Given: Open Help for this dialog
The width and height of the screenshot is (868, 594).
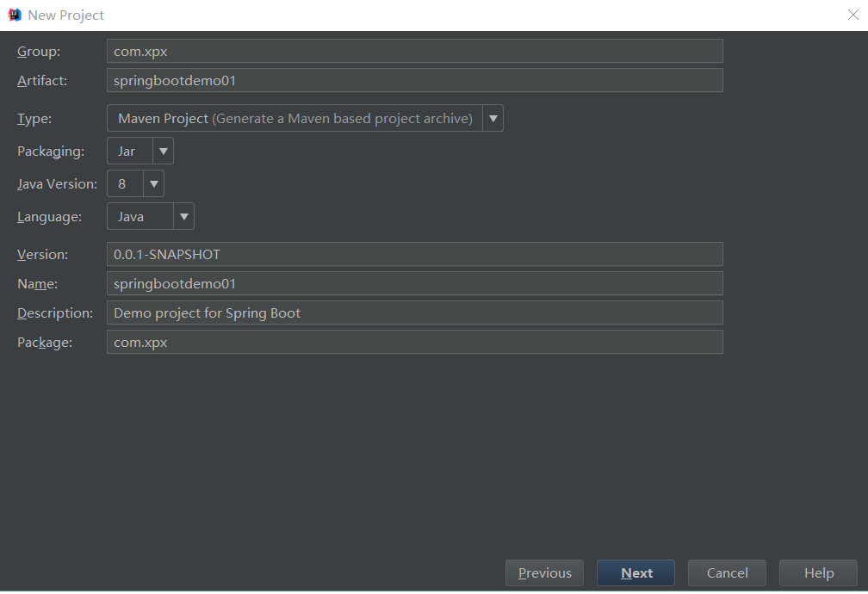Looking at the screenshot, I should tap(818, 573).
